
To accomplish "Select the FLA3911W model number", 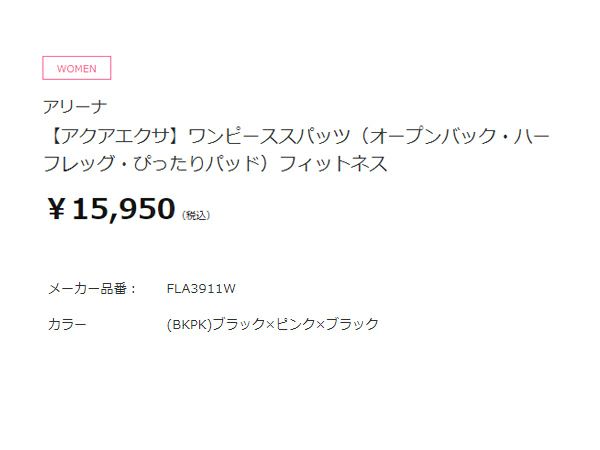I will point(201,289).
